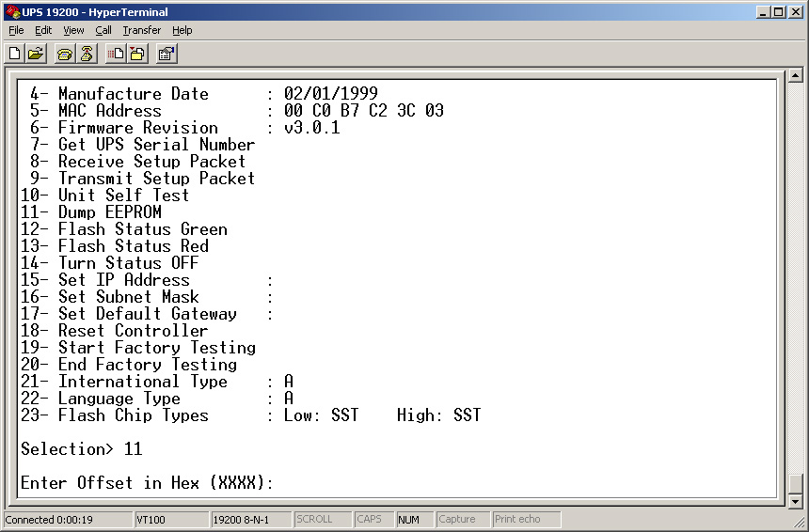Click the window's bottom-right resize grip

pos(801,524)
